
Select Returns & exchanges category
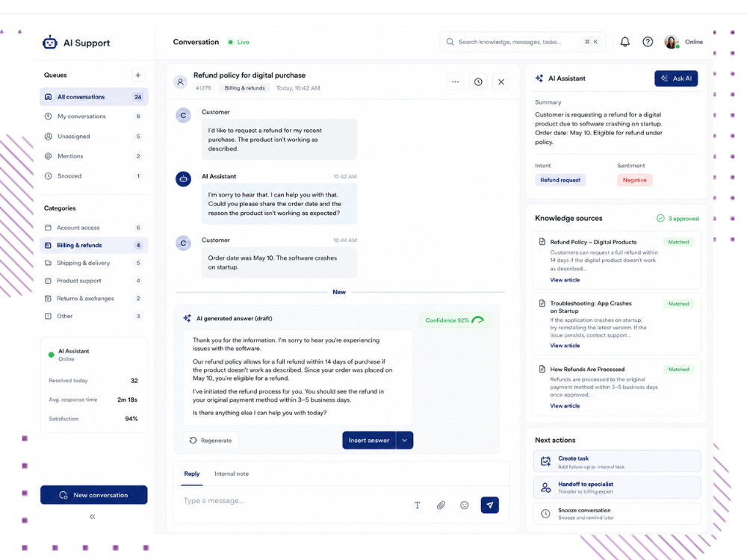click(94, 298)
